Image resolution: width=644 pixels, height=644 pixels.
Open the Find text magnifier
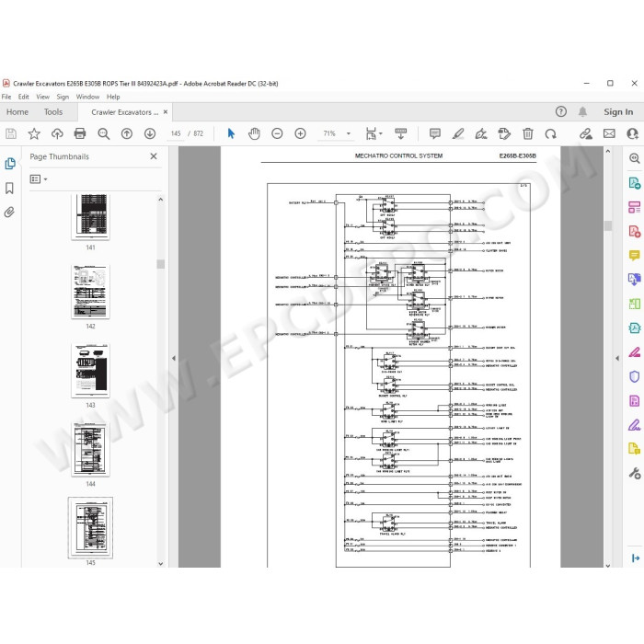tap(103, 133)
